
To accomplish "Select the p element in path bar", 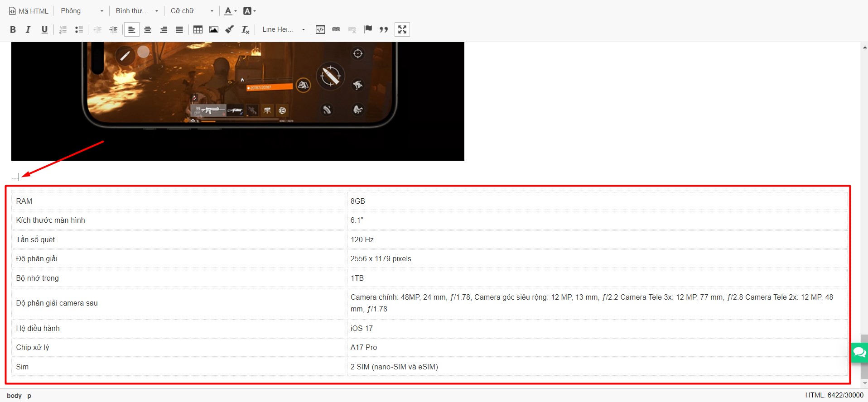I will 29,396.
